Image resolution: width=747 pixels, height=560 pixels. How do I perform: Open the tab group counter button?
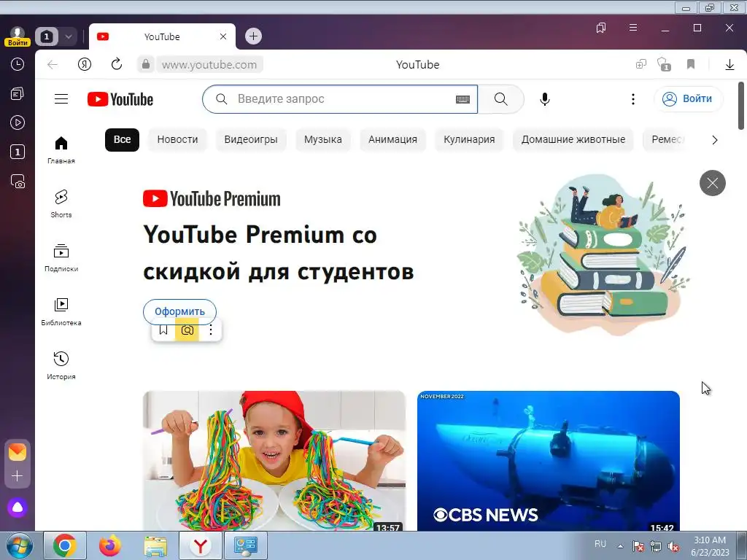tap(47, 36)
